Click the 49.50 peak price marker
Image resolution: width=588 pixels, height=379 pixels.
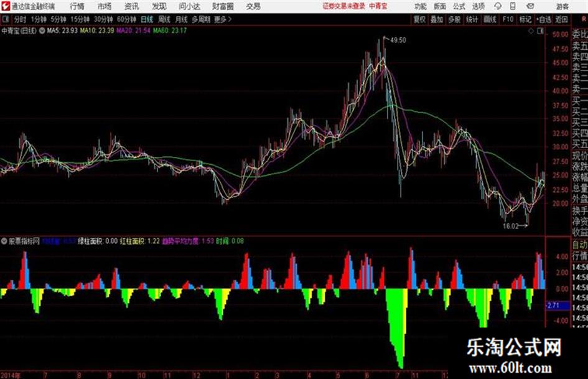(x=398, y=40)
